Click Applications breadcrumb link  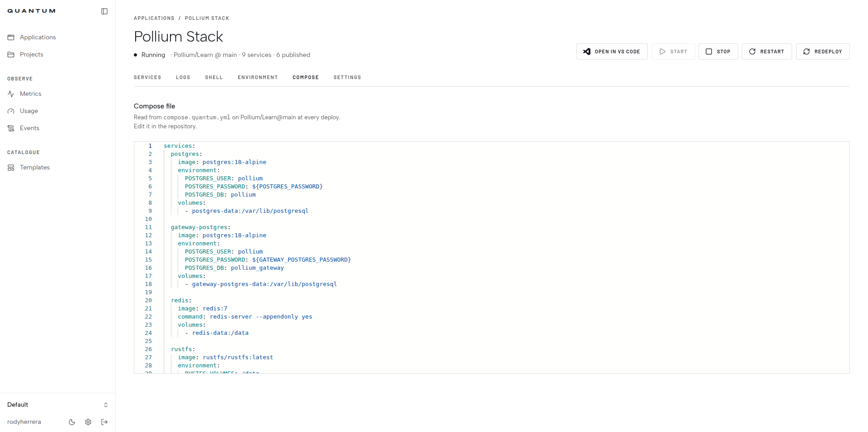pyautogui.click(x=154, y=18)
